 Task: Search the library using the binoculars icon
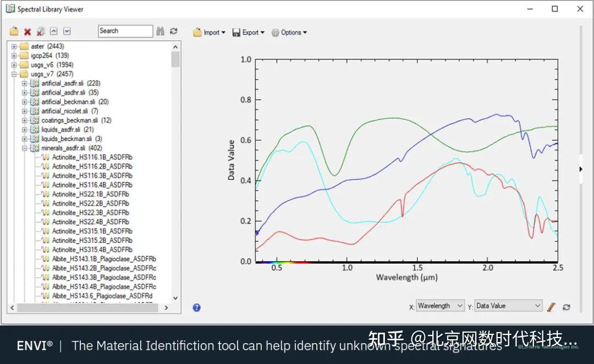pyautogui.click(x=160, y=31)
